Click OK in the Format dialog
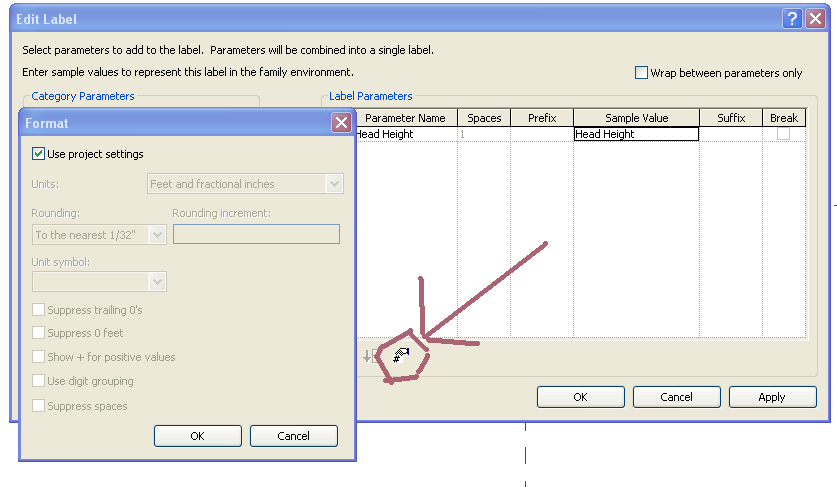Image resolution: width=837 pixels, height=487 pixels. pos(198,436)
